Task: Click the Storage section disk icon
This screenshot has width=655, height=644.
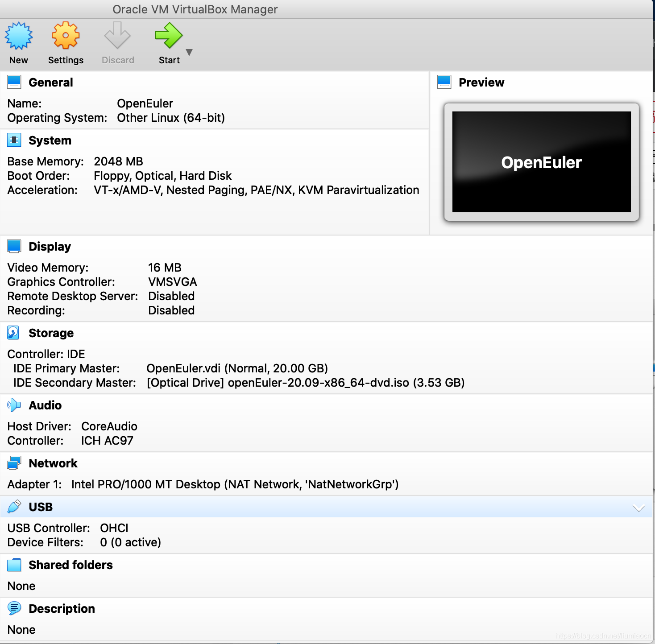Action: 13,333
